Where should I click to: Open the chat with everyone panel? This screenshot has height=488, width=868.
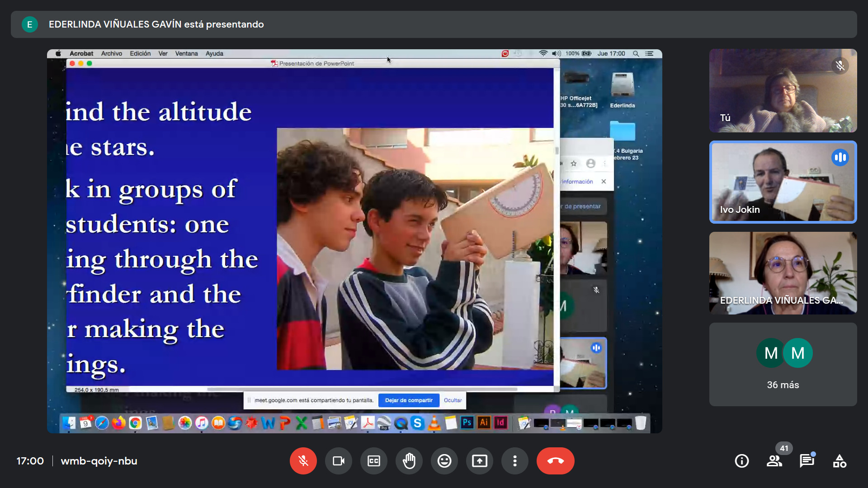pos(807,461)
